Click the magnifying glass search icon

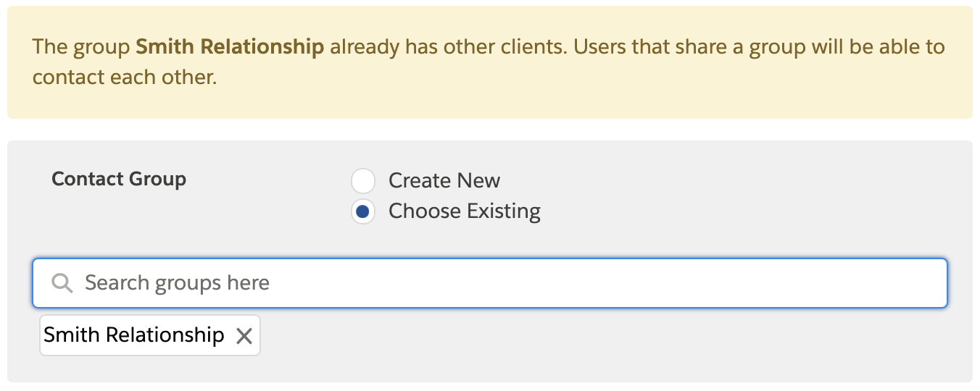point(62,283)
